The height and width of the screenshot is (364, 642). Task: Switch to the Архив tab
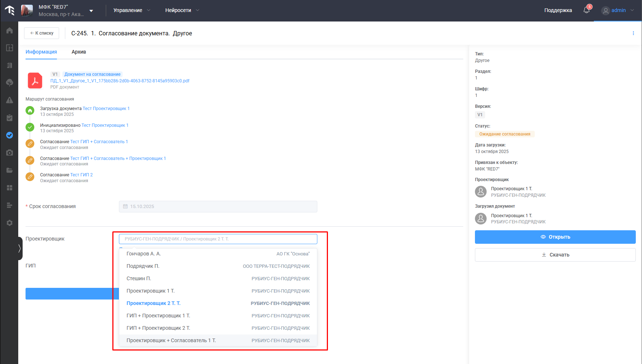[79, 52]
